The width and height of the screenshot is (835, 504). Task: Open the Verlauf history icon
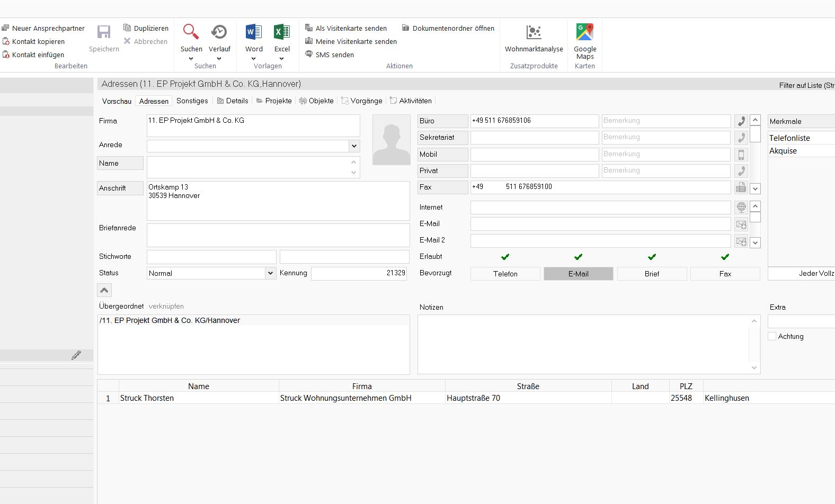tap(219, 32)
